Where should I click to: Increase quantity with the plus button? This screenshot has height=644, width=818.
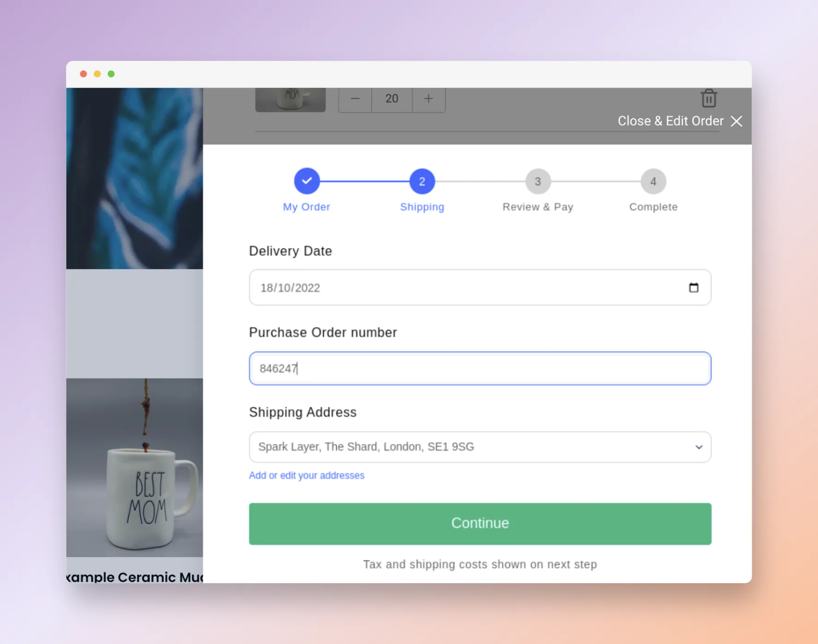click(x=429, y=99)
